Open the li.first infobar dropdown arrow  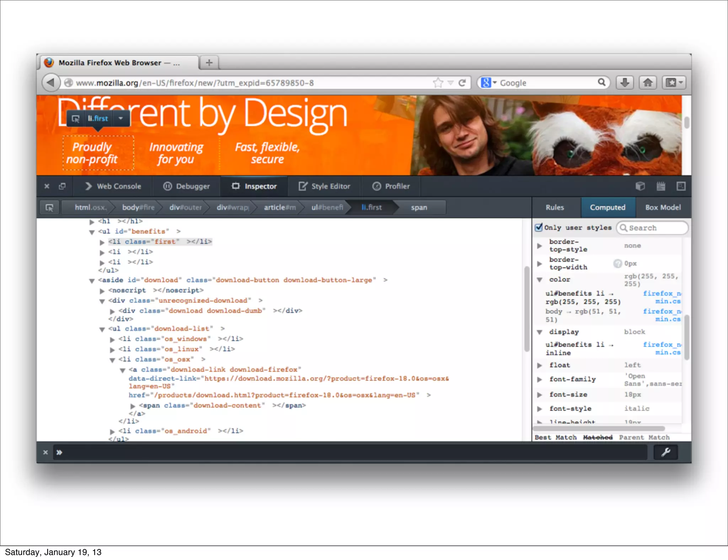coord(121,118)
